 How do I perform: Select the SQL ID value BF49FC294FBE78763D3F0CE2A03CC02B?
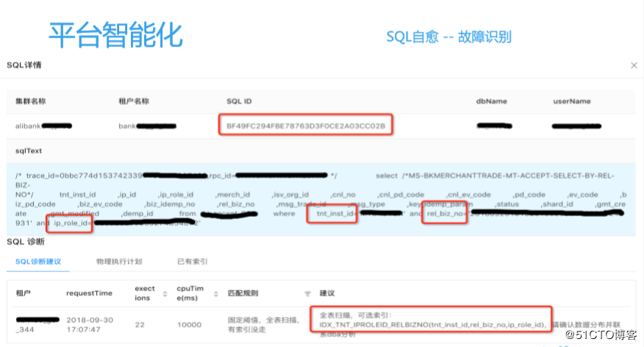(x=306, y=126)
